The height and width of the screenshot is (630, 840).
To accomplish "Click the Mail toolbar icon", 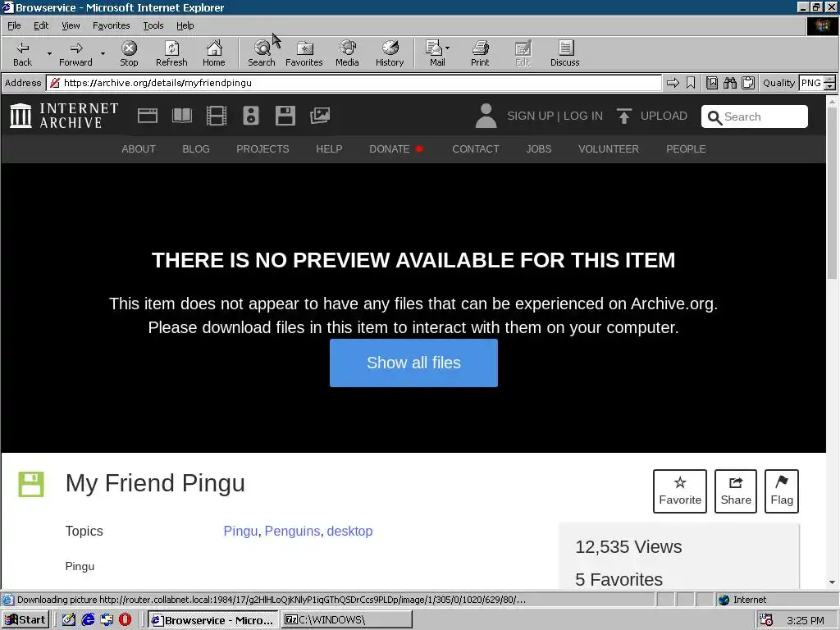I will (x=435, y=53).
